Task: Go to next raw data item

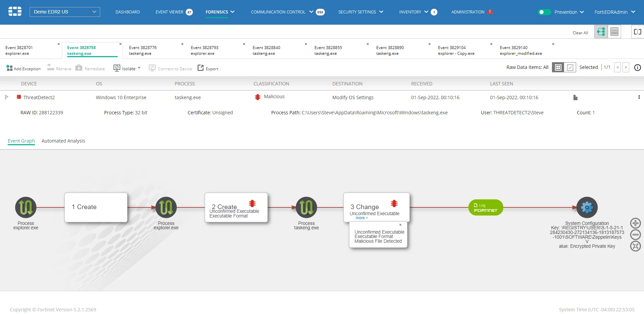Action: pos(626,67)
